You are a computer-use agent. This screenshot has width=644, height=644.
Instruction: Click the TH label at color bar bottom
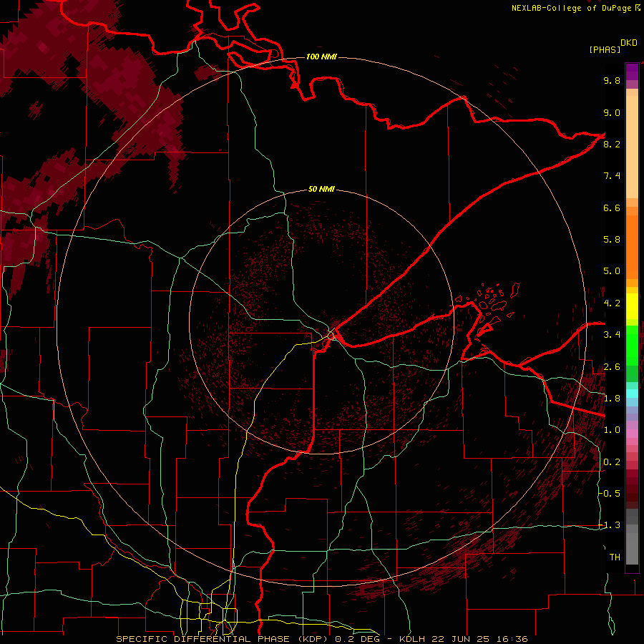615,557
